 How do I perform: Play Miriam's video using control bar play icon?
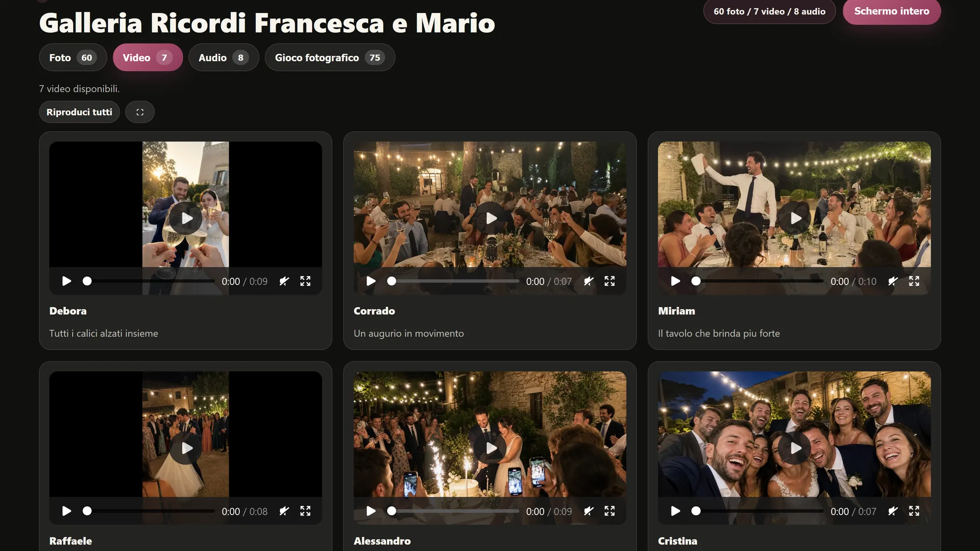click(675, 281)
